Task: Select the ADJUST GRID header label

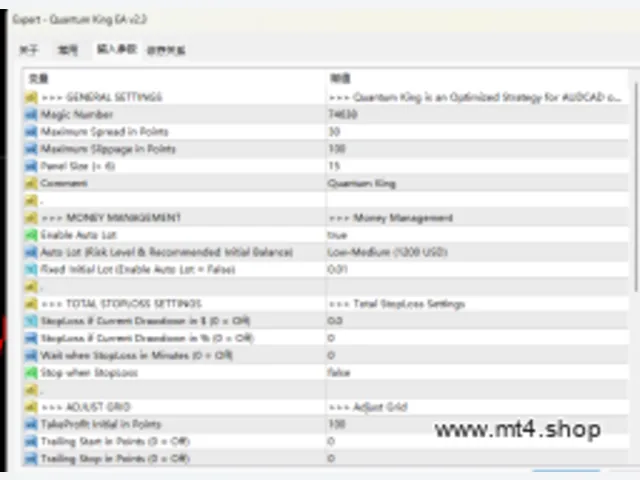Action: tap(86, 407)
